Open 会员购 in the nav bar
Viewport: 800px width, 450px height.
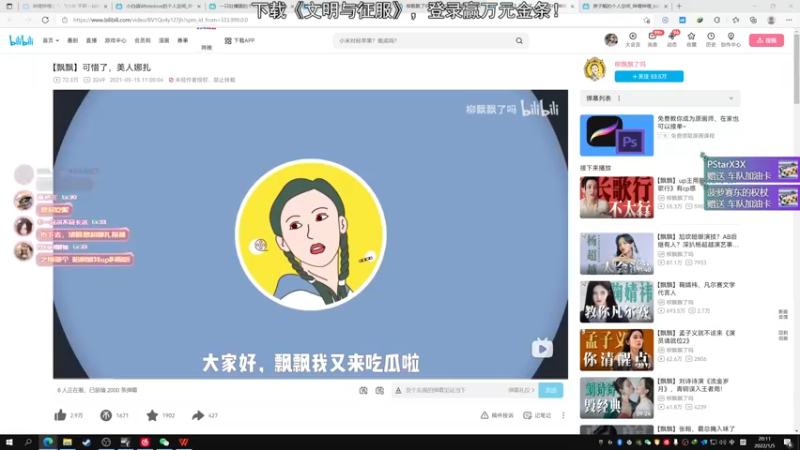[x=142, y=40]
